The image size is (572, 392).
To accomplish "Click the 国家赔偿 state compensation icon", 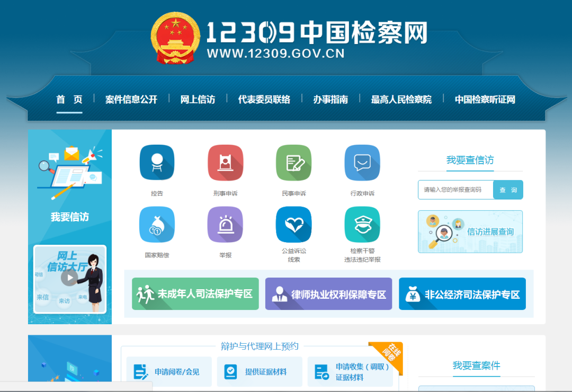I will coord(157,225).
